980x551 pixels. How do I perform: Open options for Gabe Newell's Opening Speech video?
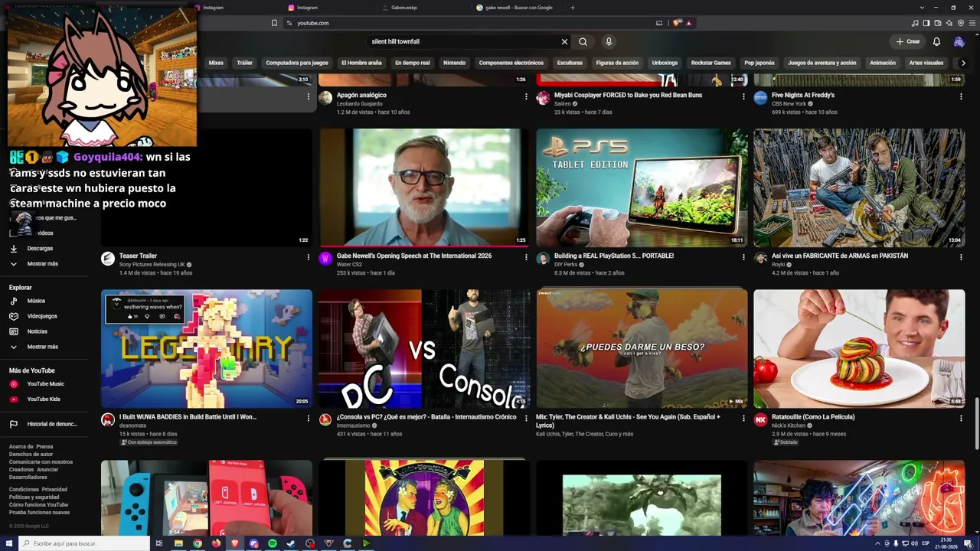[x=526, y=257]
